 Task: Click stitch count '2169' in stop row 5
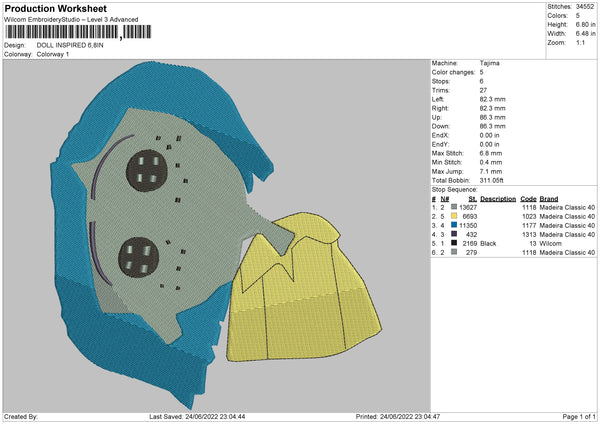(x=470, y=244)
